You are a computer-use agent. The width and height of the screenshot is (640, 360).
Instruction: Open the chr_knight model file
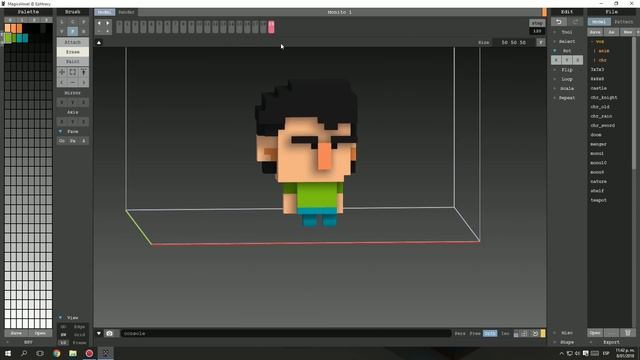[x=604, y=98]
